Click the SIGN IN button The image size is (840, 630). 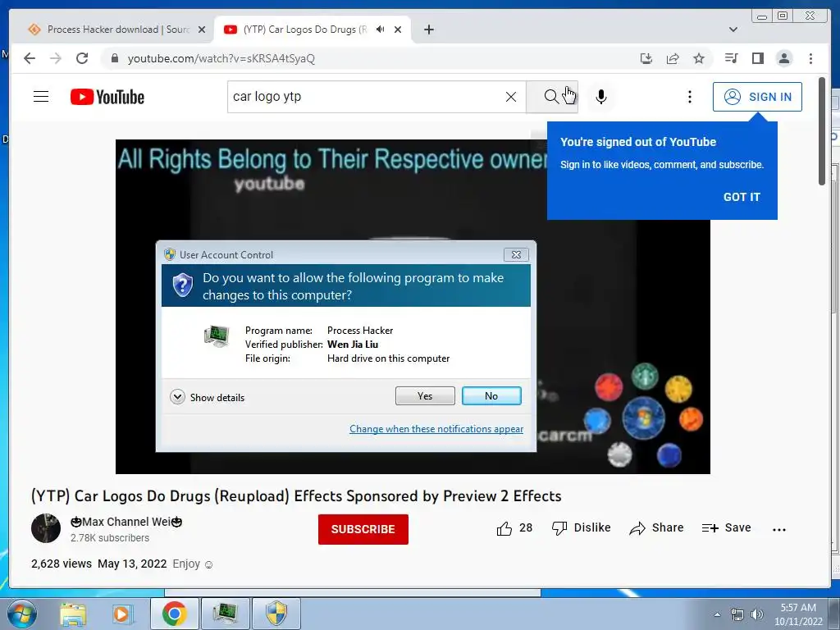click(x=757, y=97)
